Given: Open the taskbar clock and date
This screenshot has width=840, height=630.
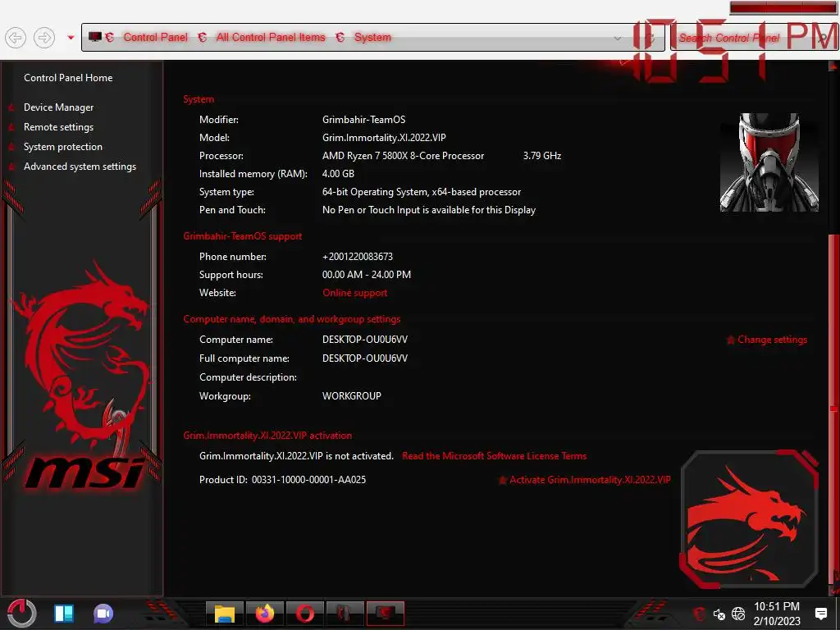Looking at the screenshot, I should [777, 614].
